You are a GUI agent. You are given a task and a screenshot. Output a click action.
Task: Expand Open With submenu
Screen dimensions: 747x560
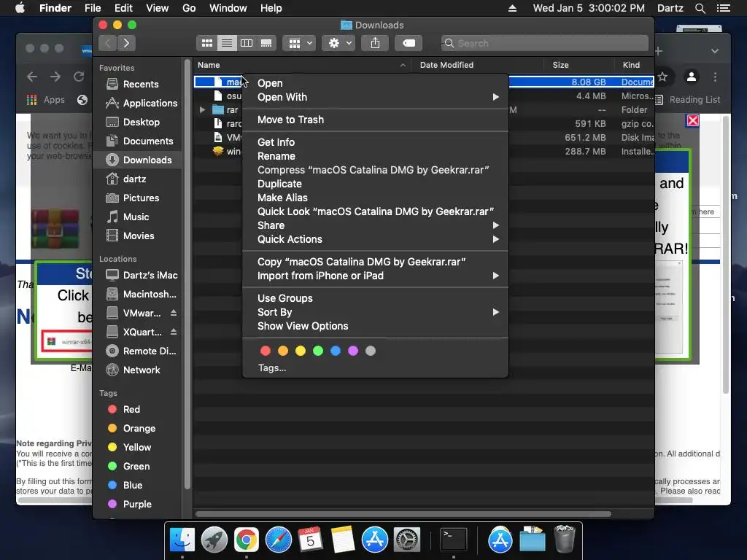pos(376,97)
